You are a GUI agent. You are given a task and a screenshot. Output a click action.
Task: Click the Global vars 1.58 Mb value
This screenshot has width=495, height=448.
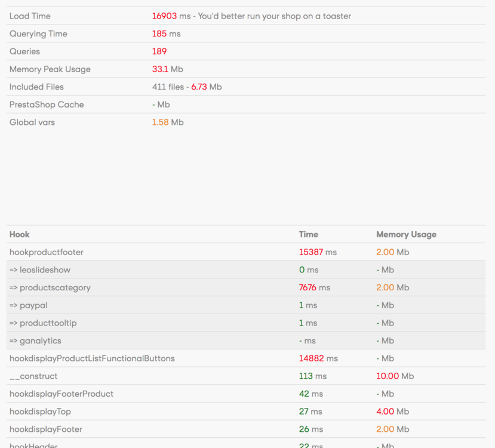coord(168,122)
